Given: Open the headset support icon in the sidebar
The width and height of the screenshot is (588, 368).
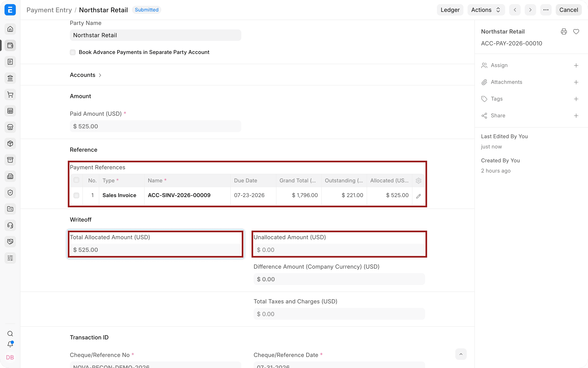Looking at the screenshot, I should pyautogui.click(x=10, y=225).
